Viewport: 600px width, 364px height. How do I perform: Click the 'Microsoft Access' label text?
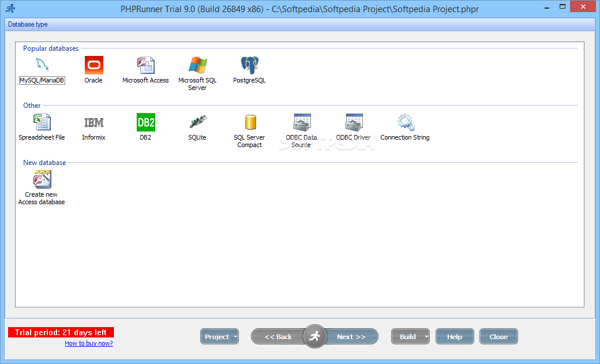click(145, 80)
